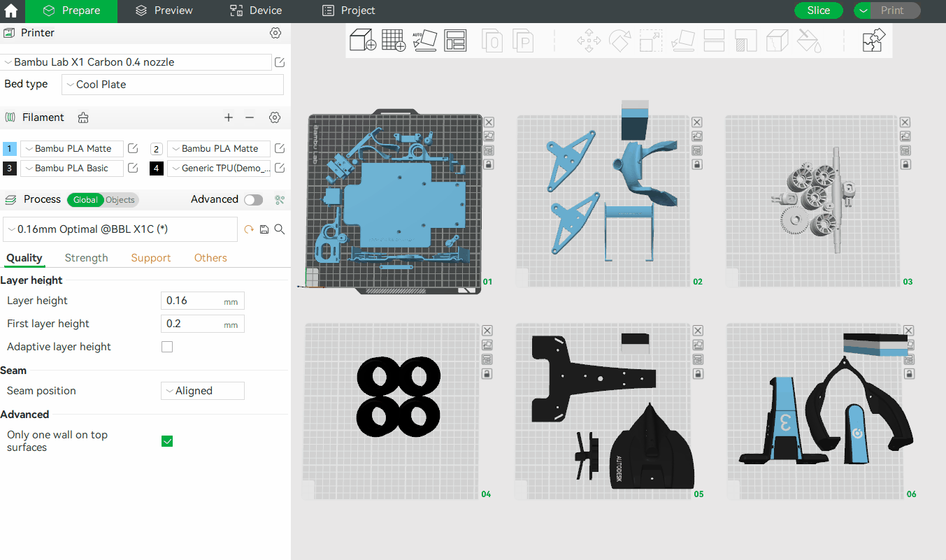Uncheck Only one wall on top surfaces
Image resolution: width=946 pixels, height=560 pixels.
167,441
